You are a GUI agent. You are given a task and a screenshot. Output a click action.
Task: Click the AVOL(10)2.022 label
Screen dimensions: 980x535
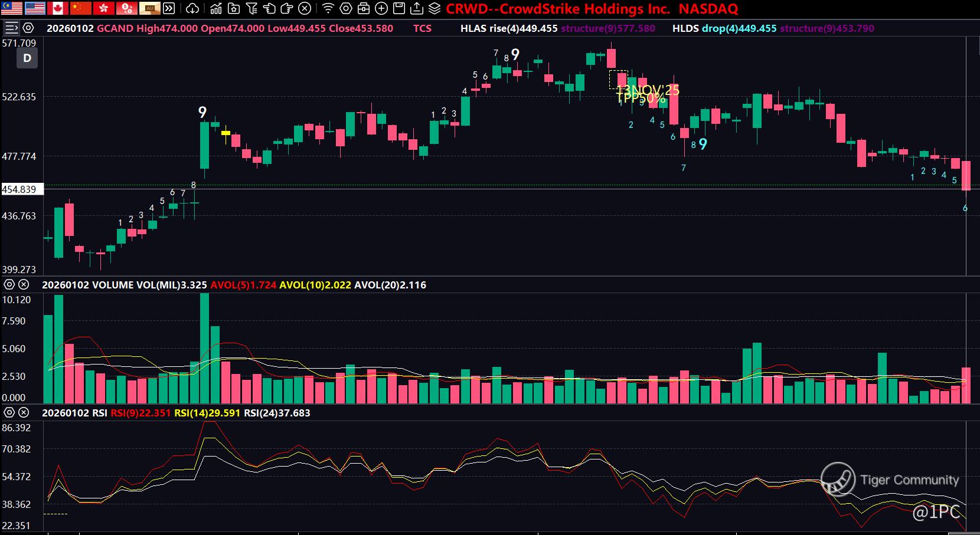click(315, 285)
